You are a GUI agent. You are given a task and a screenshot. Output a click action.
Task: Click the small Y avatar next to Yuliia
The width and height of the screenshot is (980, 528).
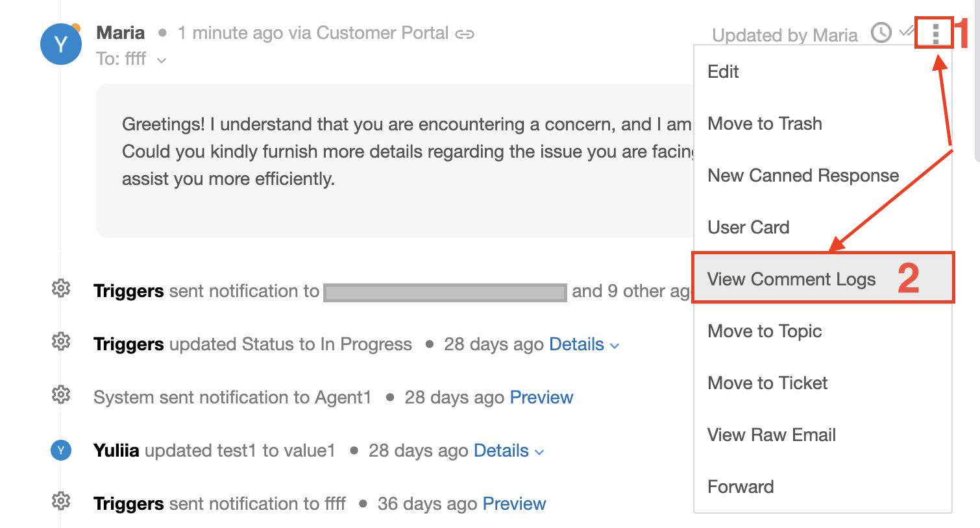(x=61, y=450)
